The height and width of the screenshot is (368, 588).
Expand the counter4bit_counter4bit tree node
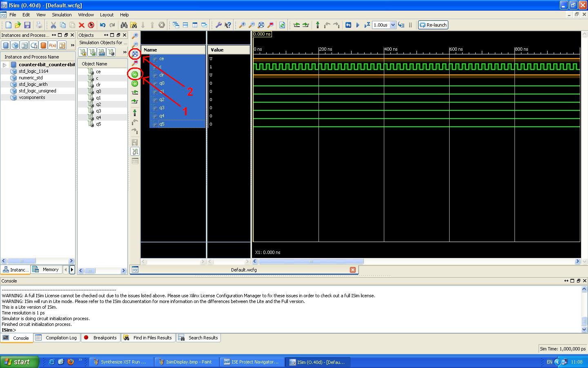point(4,65)
